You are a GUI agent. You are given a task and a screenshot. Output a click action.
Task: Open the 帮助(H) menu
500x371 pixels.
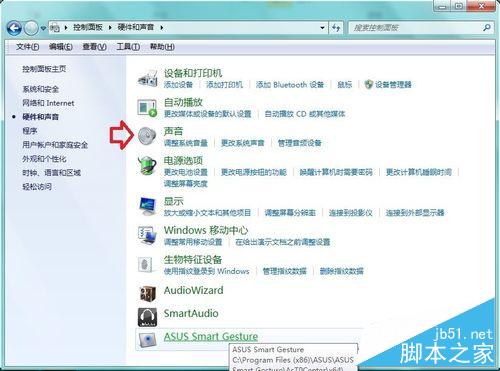pyautogui.click(x=162, y=47)
